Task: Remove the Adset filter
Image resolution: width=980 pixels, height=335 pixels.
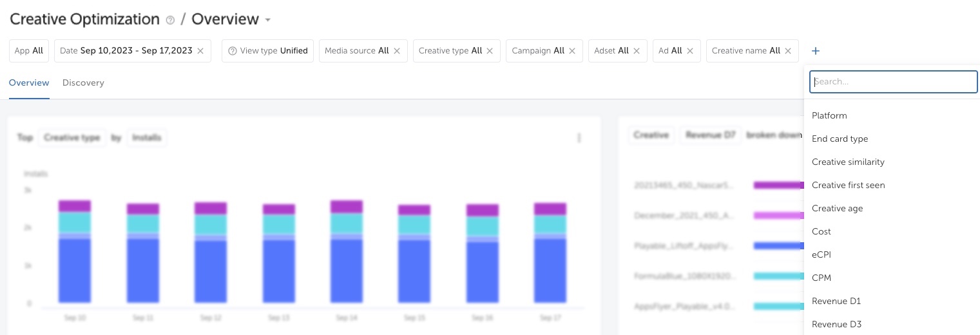Action: click(637, 51)
